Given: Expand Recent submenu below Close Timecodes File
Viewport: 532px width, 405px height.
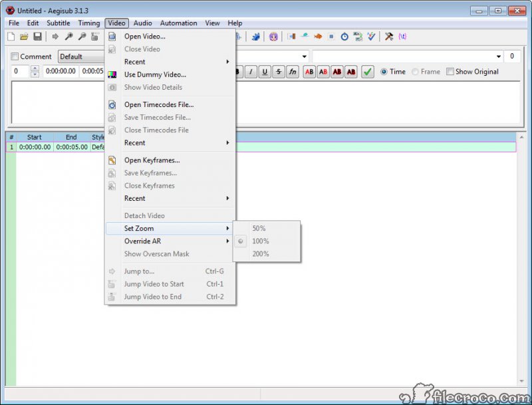Looking at the screenshot, I should (171, 143).
